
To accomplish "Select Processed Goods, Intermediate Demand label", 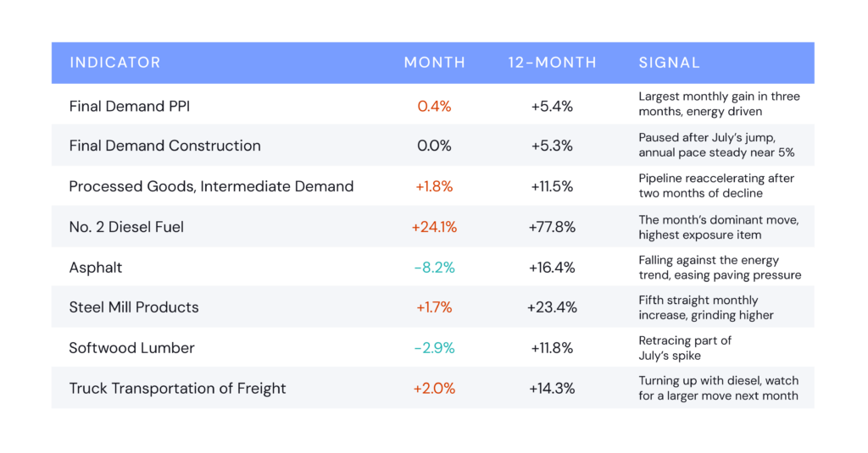I will [x=211, y=186].
